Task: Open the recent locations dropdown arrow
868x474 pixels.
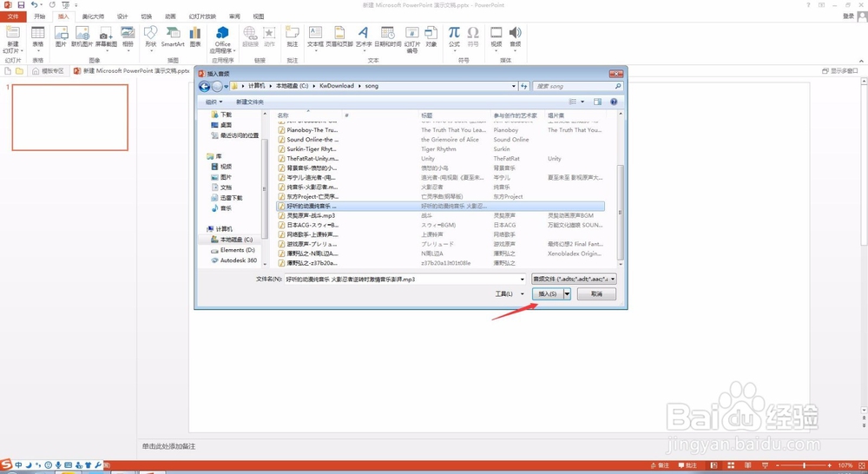Action: click(x=226, y=87)
